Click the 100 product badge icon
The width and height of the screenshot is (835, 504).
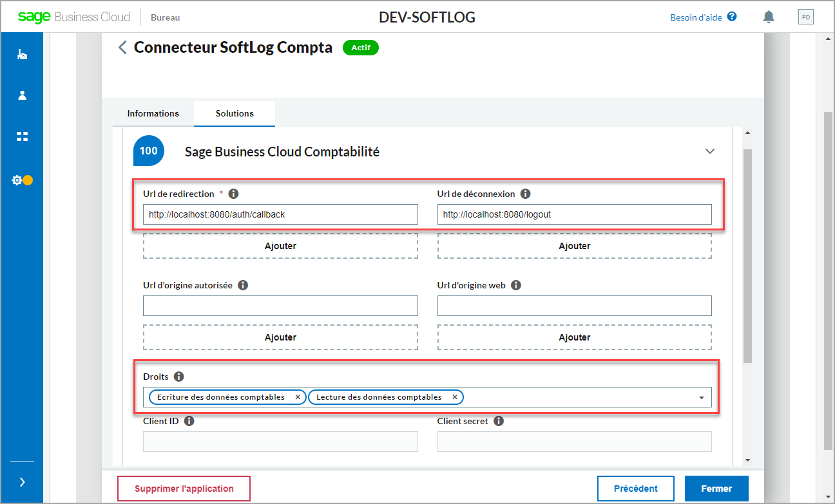pyautogui.click(x=149, y=151)
